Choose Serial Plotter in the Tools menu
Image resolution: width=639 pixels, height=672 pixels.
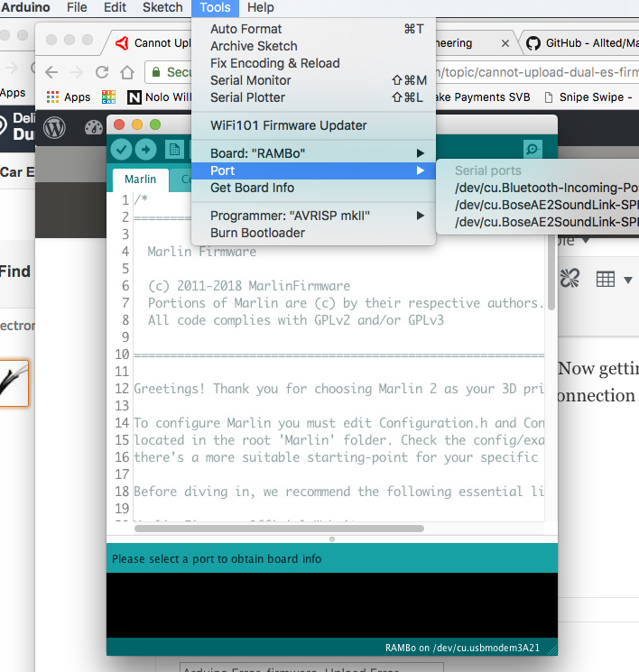click(x=247, y=97)
